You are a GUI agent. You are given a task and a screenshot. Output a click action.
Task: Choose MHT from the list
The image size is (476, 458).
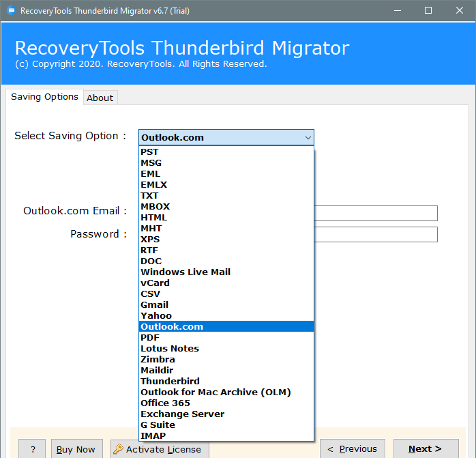226,228
